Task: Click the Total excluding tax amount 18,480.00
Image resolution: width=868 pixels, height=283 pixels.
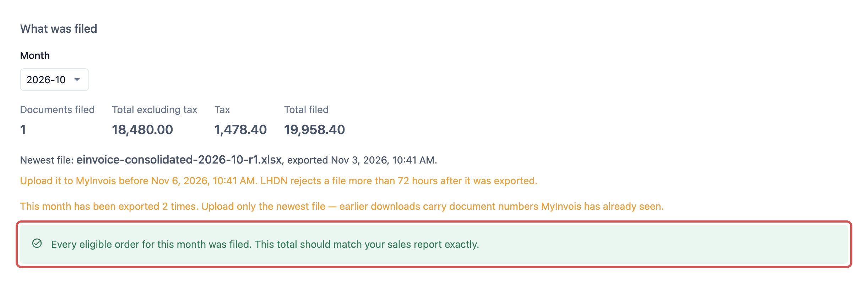Action: click(x=142, y=130)
